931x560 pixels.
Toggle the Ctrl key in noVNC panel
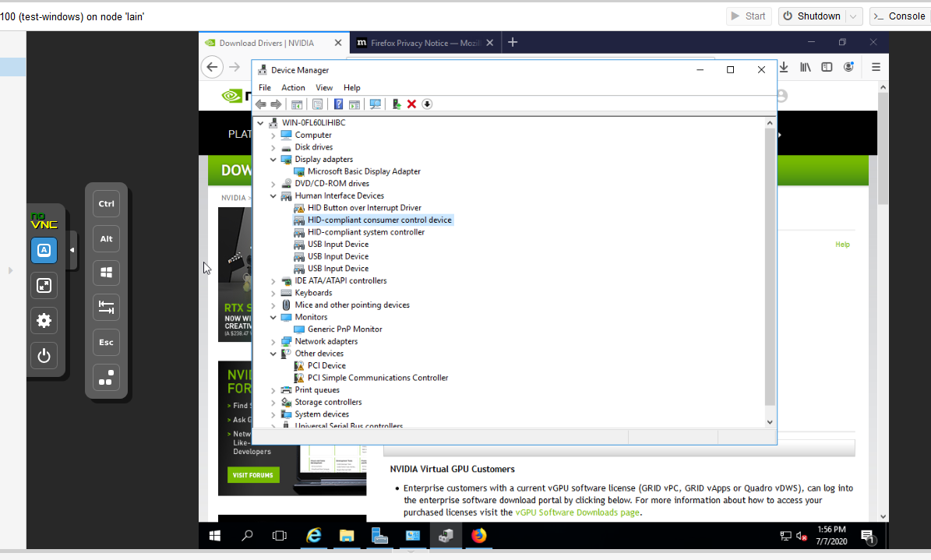click(x=106, y=204)
